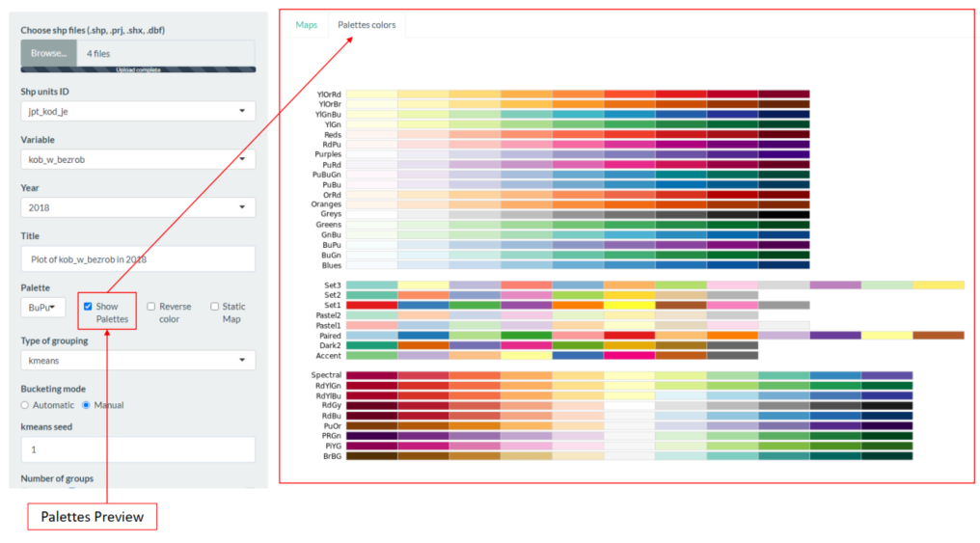Viewport: 980px width, 543px height.
Task: Click the Greens palette label
Action: tap(329, 225)
